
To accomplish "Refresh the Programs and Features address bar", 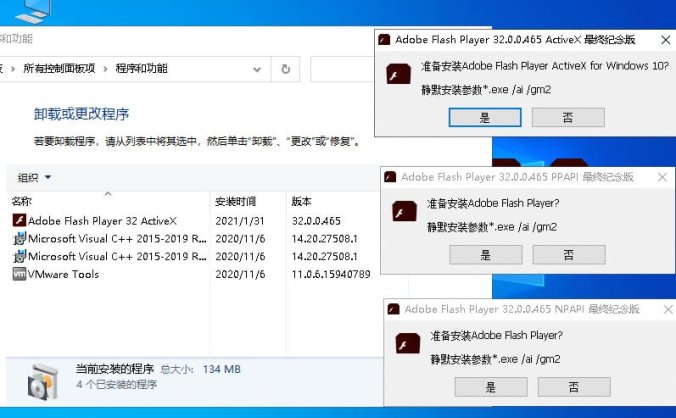I will tap(285, 69).
